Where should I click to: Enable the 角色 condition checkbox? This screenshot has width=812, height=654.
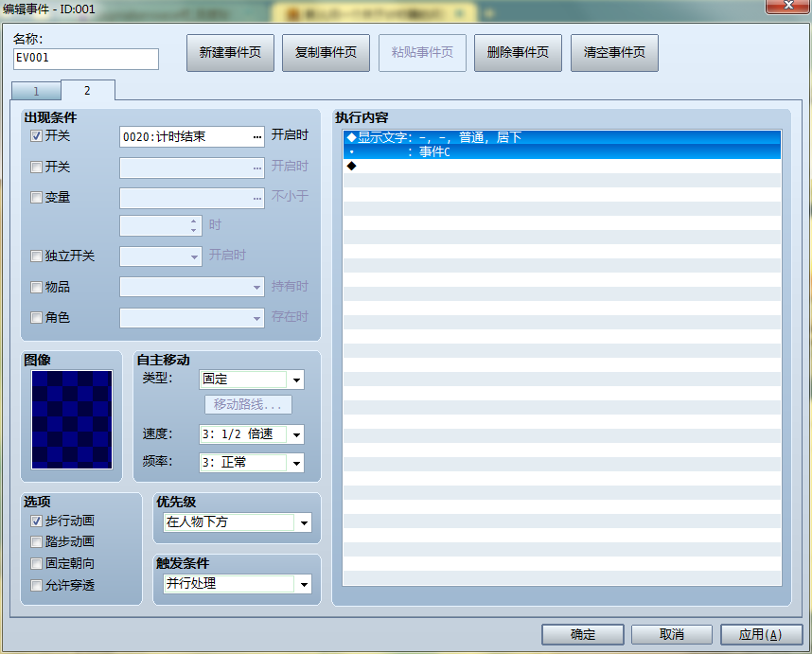36,317
